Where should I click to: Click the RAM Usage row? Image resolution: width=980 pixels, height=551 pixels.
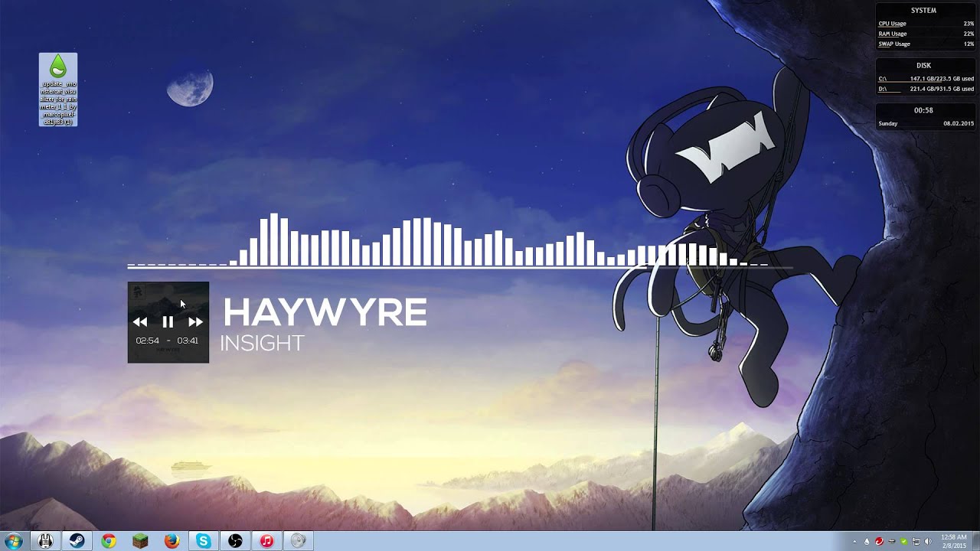point(926,34)
